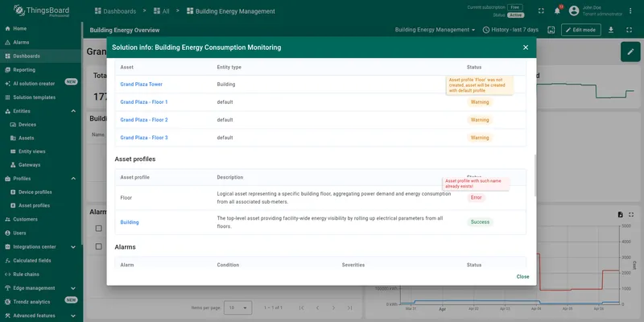Open Grand Plaza - Floor 2 link
The height and width of the screenshot is (322, 644).
tap(144, 120)
